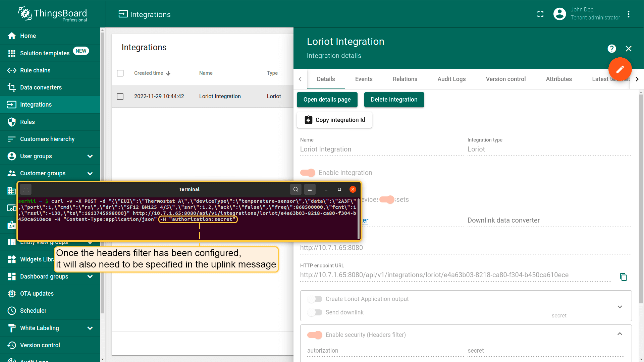
Task: Collapse the Headers filter section chevron
Action: coord(620,334)
